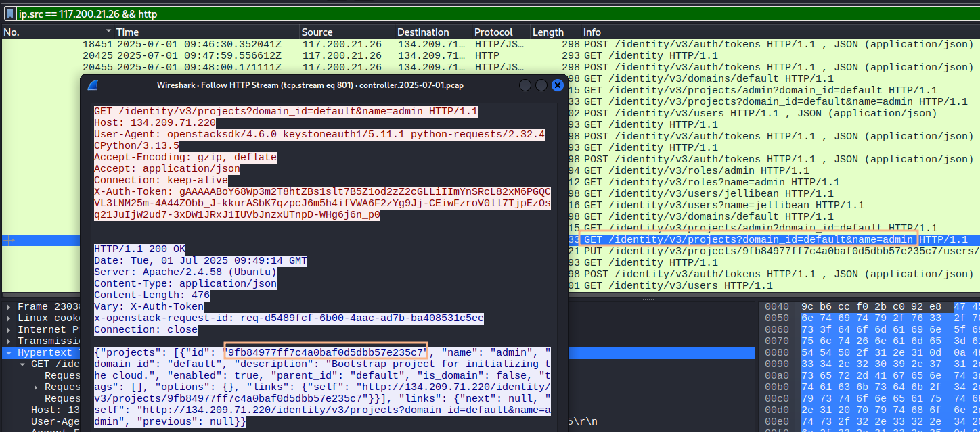Click the Accept: application/json line
Viewport: 980px width, 432px height.
[x=167, y=168]
